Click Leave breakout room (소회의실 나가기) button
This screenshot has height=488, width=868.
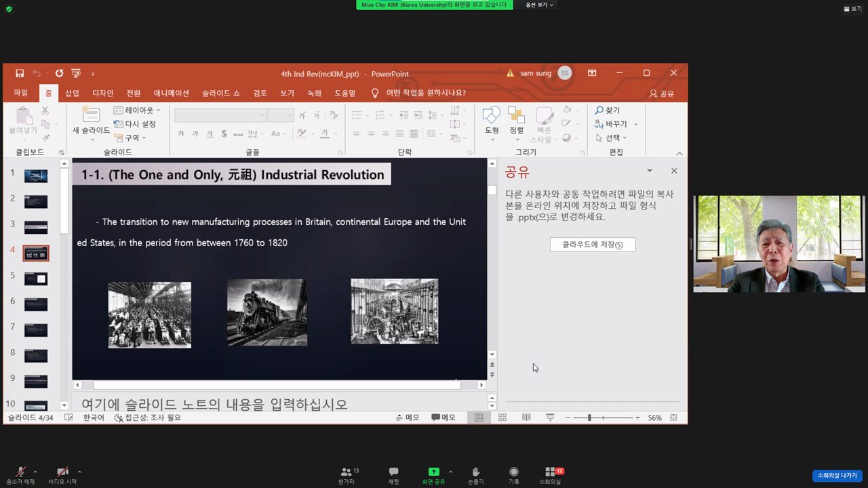pos(837,475)
